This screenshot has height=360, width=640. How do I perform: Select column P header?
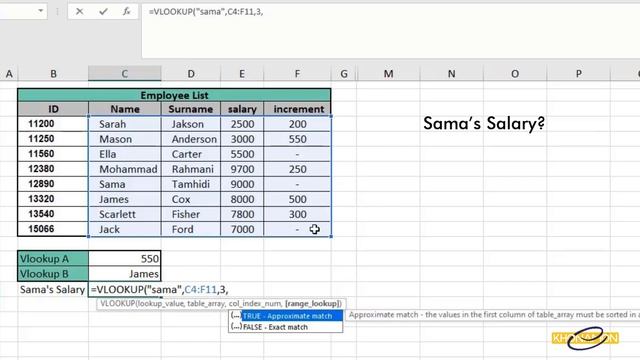(578, 74)
